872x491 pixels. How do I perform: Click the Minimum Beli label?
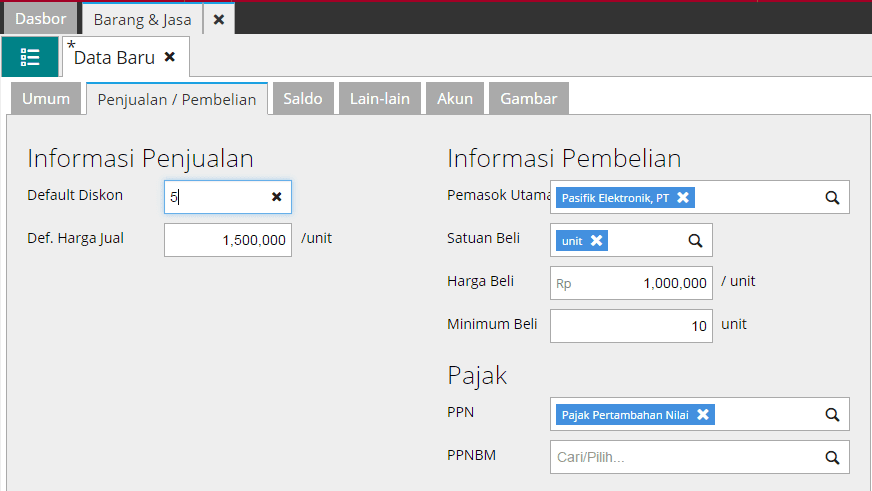pyautogui.click(x=492, y=324)
